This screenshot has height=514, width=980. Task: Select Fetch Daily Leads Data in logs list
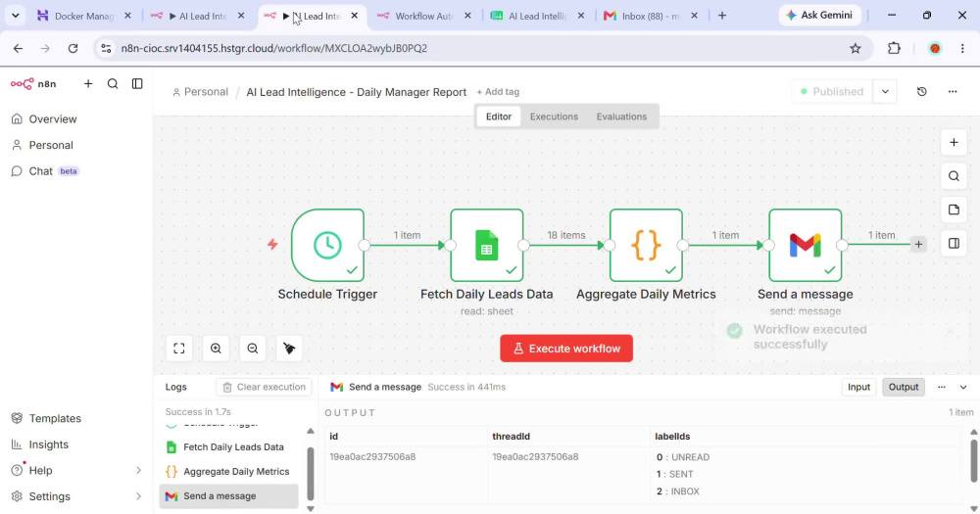tap(228, 447)
